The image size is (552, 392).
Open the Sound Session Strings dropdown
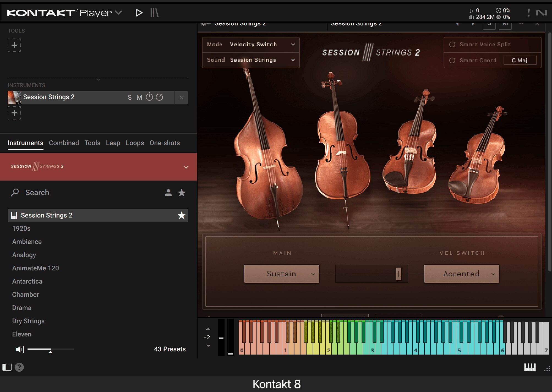(251, 60)
